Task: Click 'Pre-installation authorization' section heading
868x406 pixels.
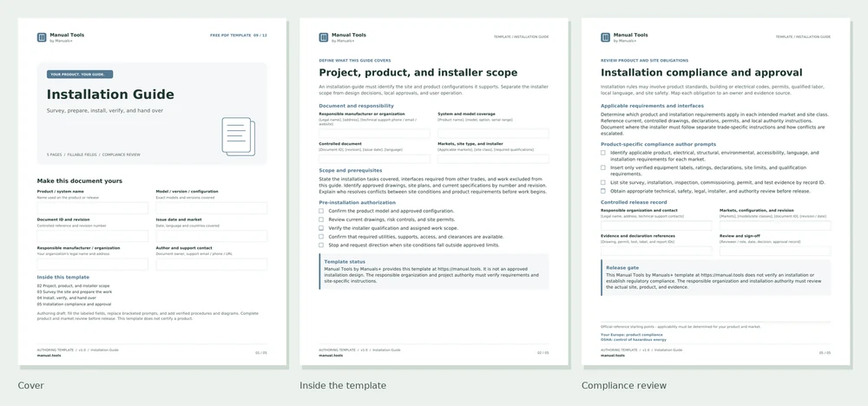Action: pos(358,202)
